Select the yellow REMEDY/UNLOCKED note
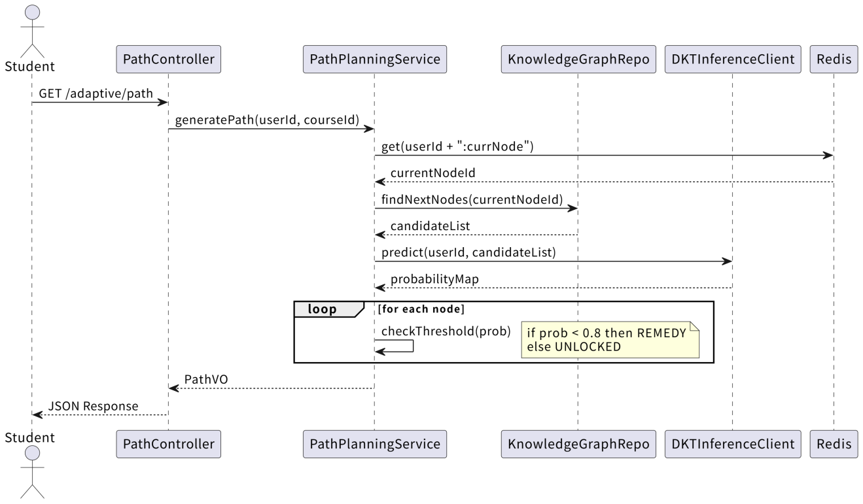Viewport: 863px width, 504px height. point(610,339)
